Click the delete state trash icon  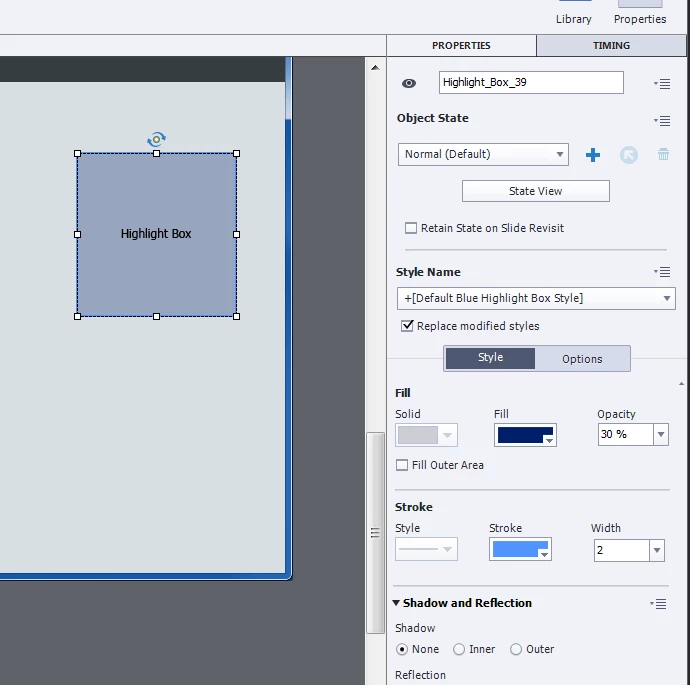[663, 154]
